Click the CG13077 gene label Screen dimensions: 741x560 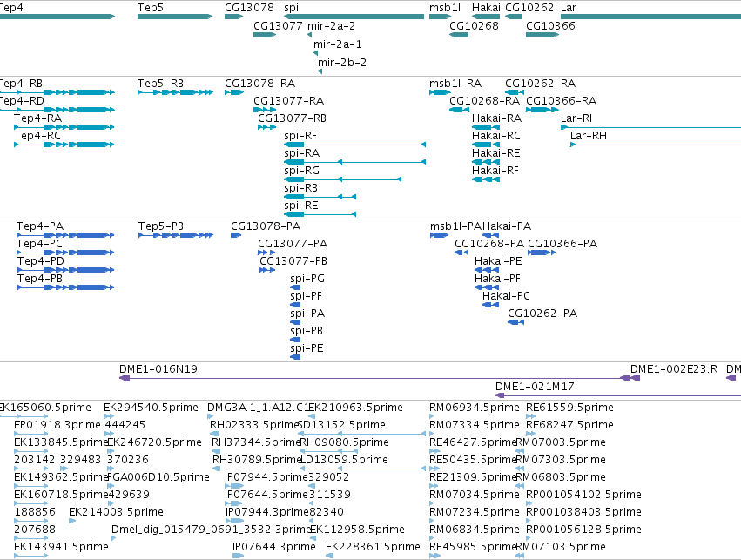(278, 26)
